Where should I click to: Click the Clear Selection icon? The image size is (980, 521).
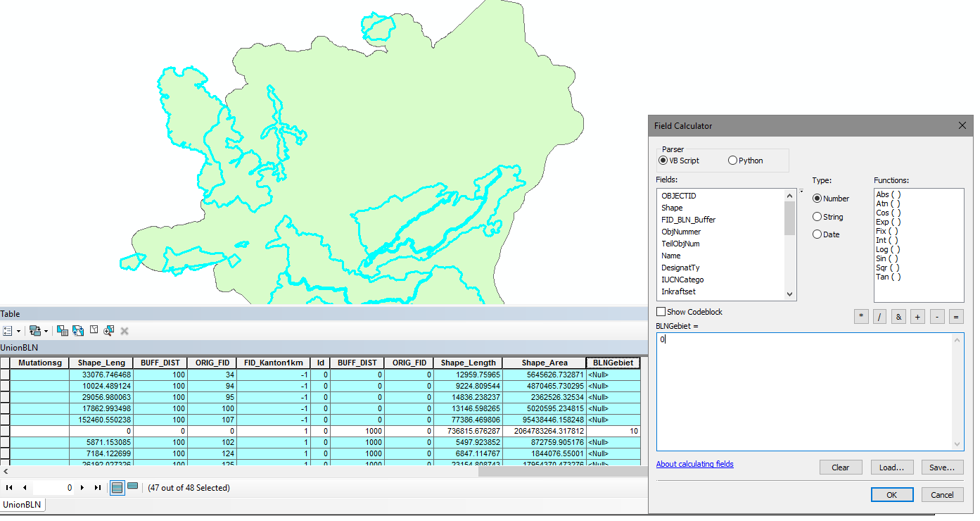point(94,330)
